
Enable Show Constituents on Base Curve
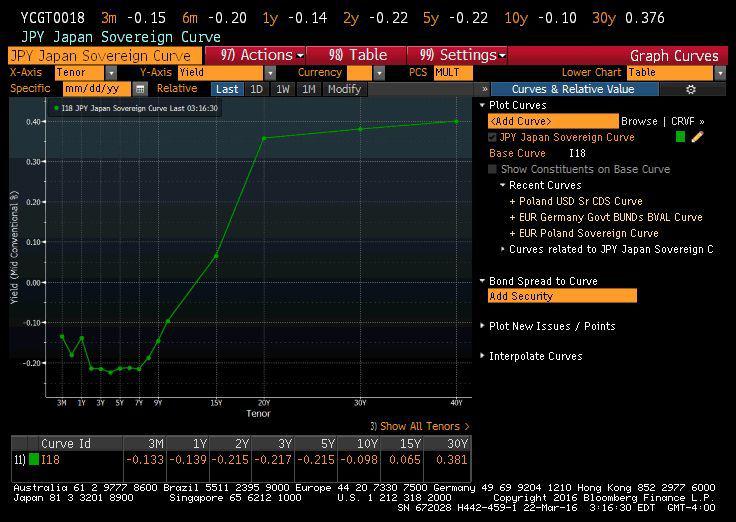point(492,169)
